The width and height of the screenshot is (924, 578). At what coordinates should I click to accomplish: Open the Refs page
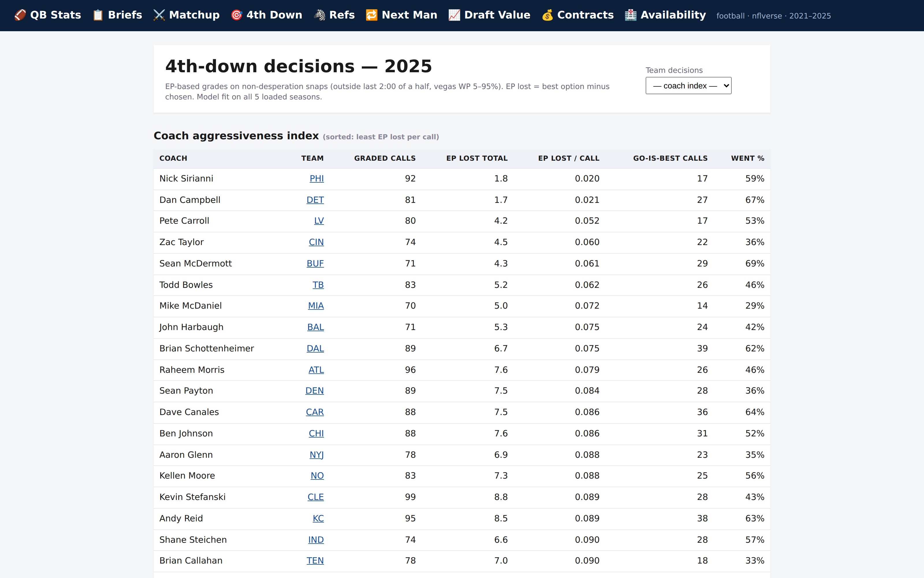[x=334, y=15]
